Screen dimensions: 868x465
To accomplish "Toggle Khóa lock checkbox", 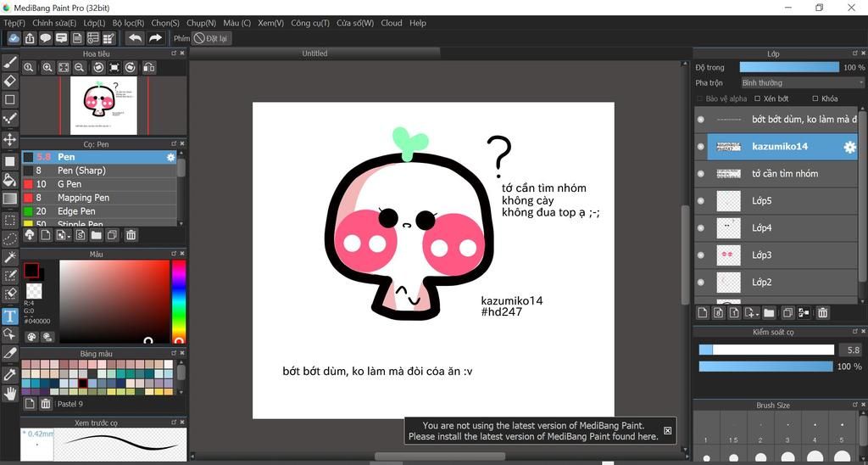I will [815, 98].
